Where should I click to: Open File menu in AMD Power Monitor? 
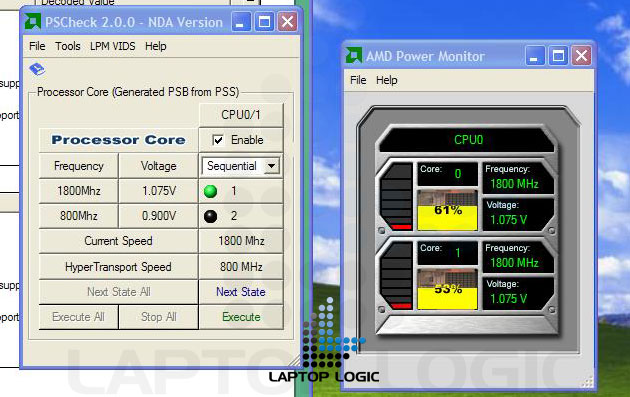[358, 80]
